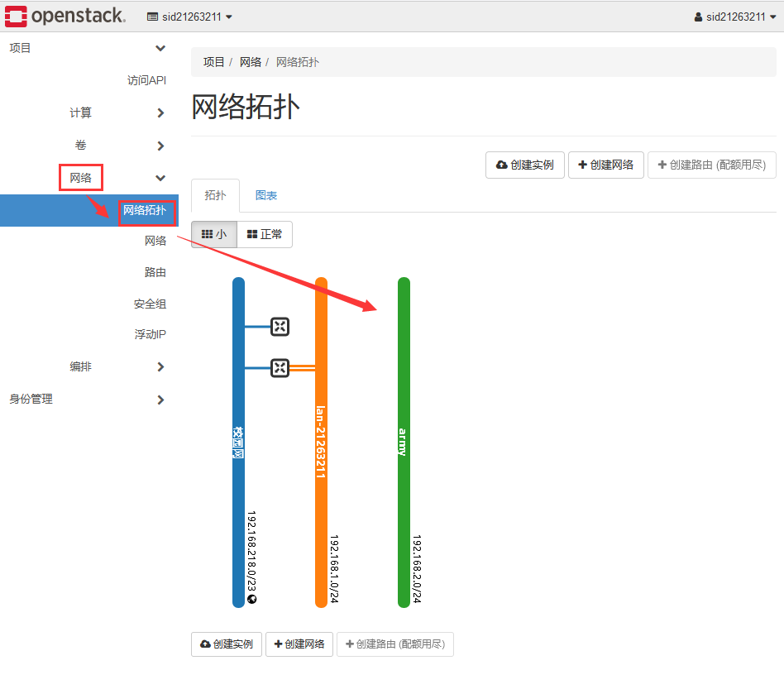The image size is (784, 694).
Task: Click bottom 创建实例 button
Action: [x=227, y=644]
